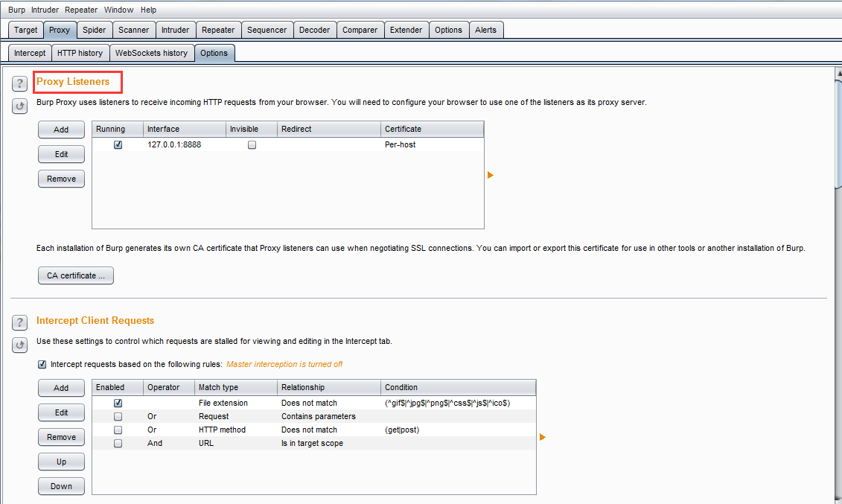The height and width of the screenshot is (504, 842).
Task: Click the Match type column header
Action: [236, 387]
